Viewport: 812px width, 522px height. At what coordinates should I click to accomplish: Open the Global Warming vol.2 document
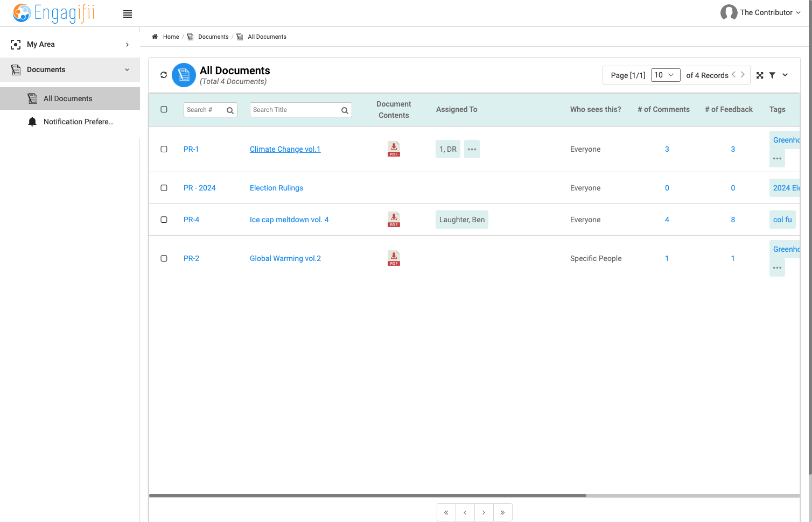[285, 258]
